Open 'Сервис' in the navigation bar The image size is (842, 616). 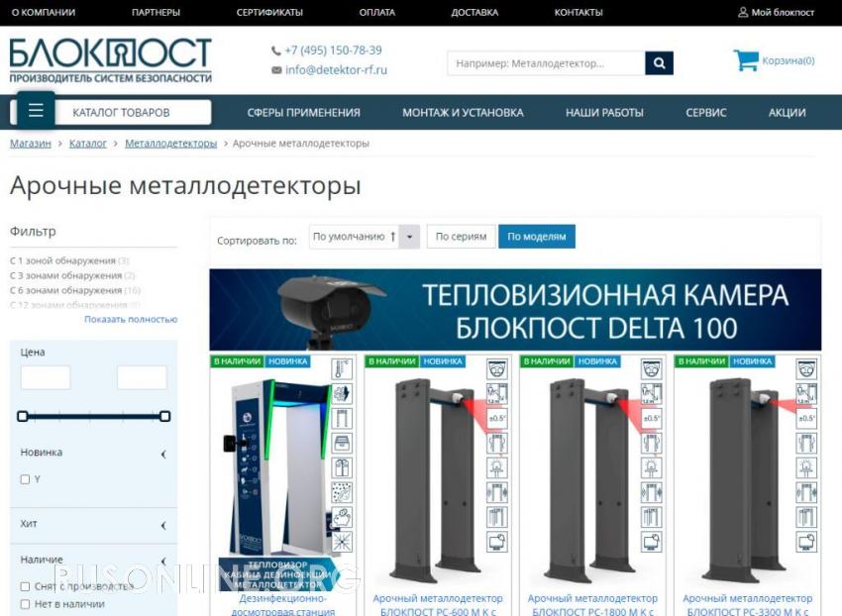tap(705, 113)
